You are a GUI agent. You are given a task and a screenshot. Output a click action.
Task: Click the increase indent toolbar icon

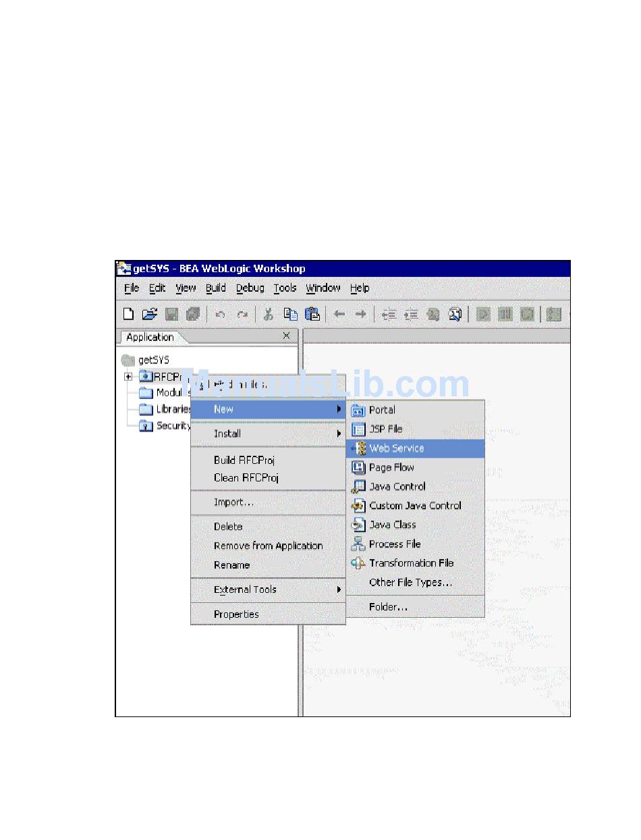pyautogui.click(x=410, y=314)
